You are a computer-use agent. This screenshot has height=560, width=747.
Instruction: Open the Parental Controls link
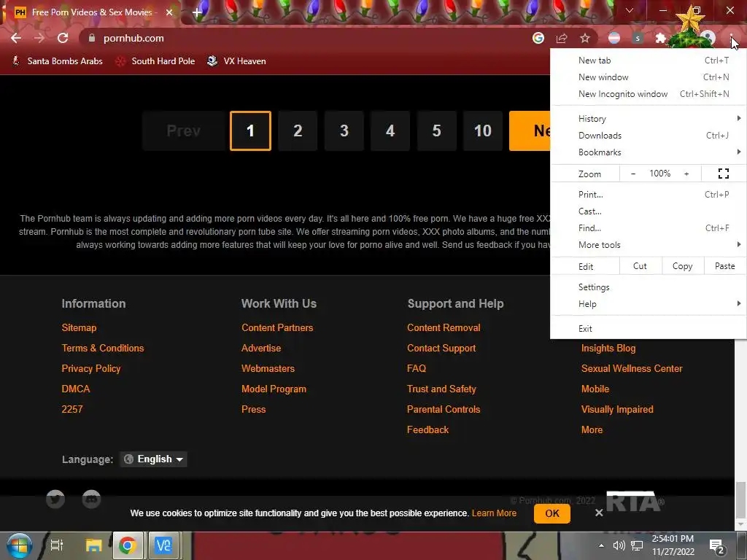tap(444, 409)
